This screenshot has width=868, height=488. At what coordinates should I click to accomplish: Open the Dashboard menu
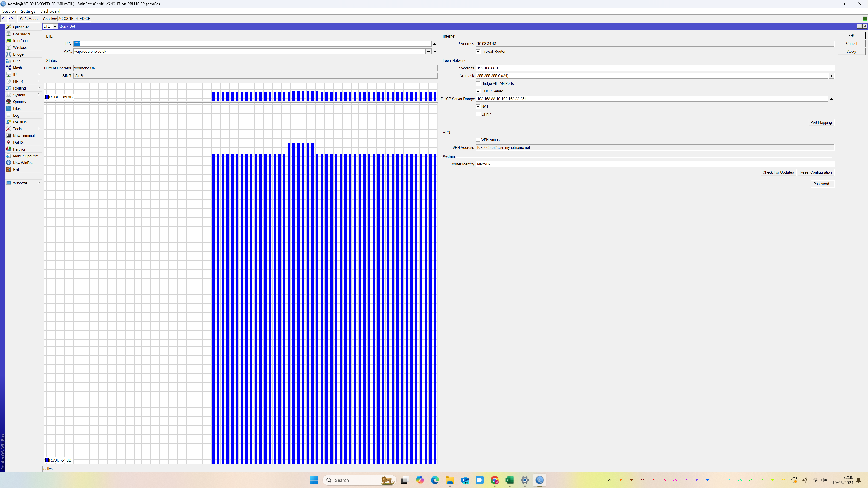50,11
